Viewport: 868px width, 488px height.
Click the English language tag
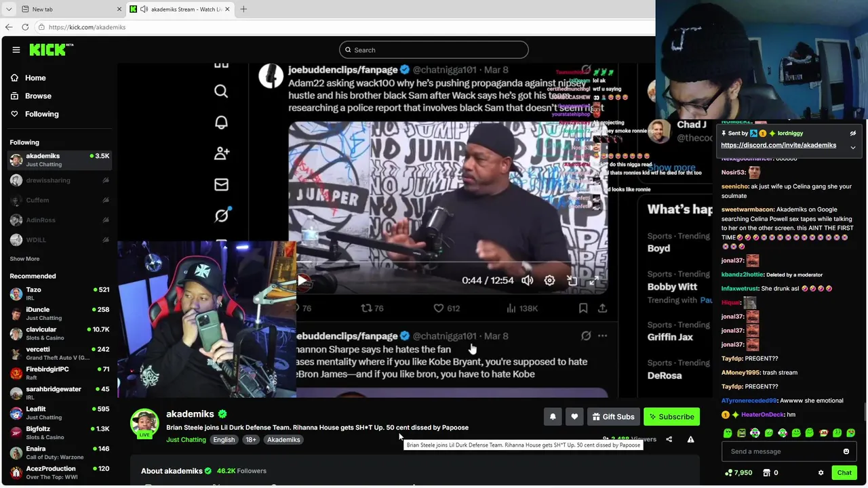tap(224, 439)
